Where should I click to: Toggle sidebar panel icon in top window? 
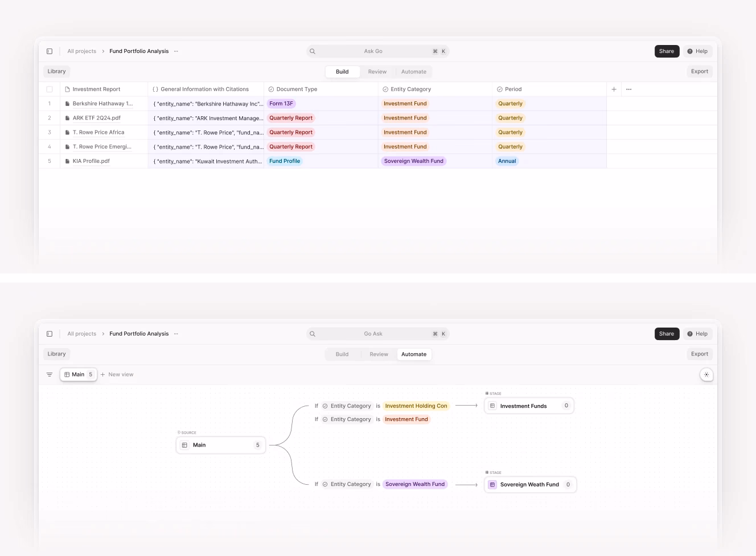(50, 51)
